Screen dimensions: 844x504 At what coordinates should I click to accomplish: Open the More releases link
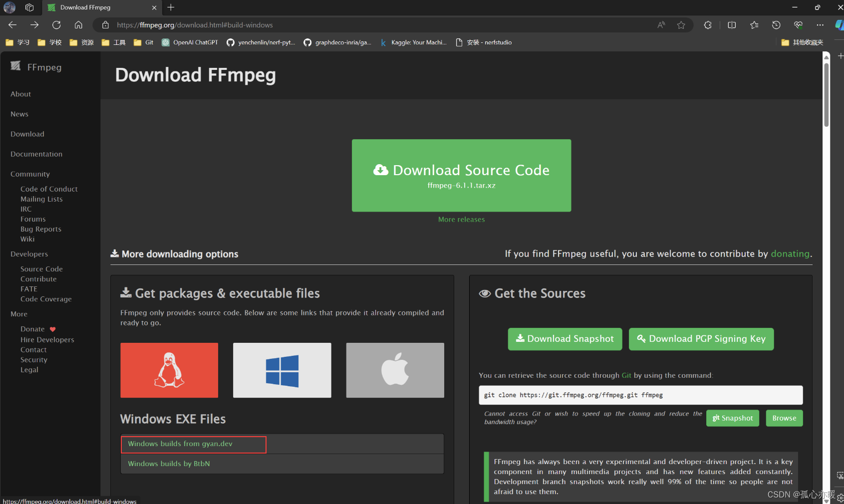(461, 219)
